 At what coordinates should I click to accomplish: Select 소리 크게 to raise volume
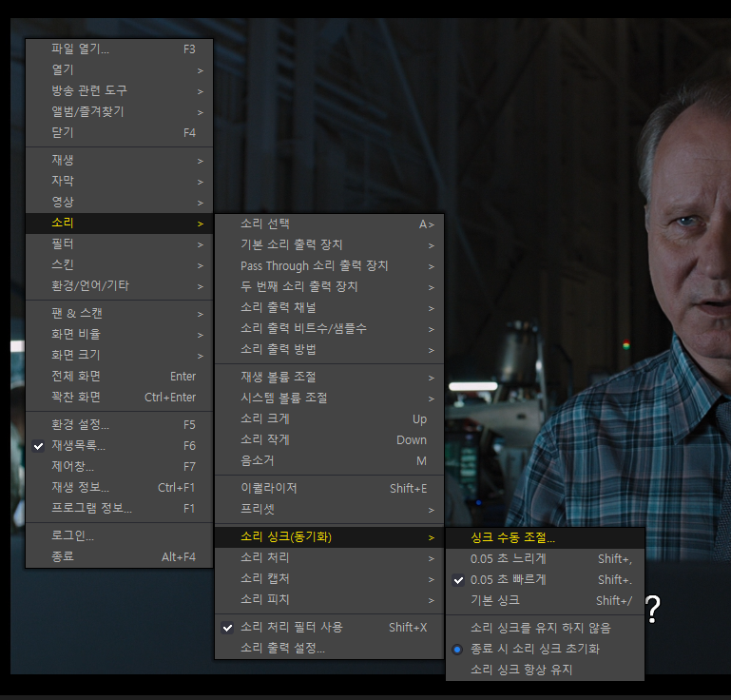click(x=329, y=419)
